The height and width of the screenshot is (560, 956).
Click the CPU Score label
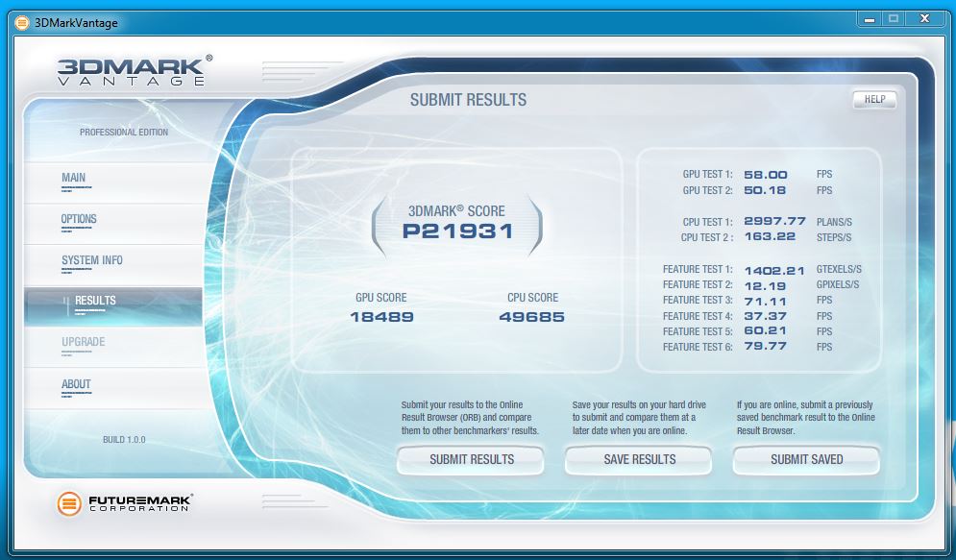coord(533,298)
